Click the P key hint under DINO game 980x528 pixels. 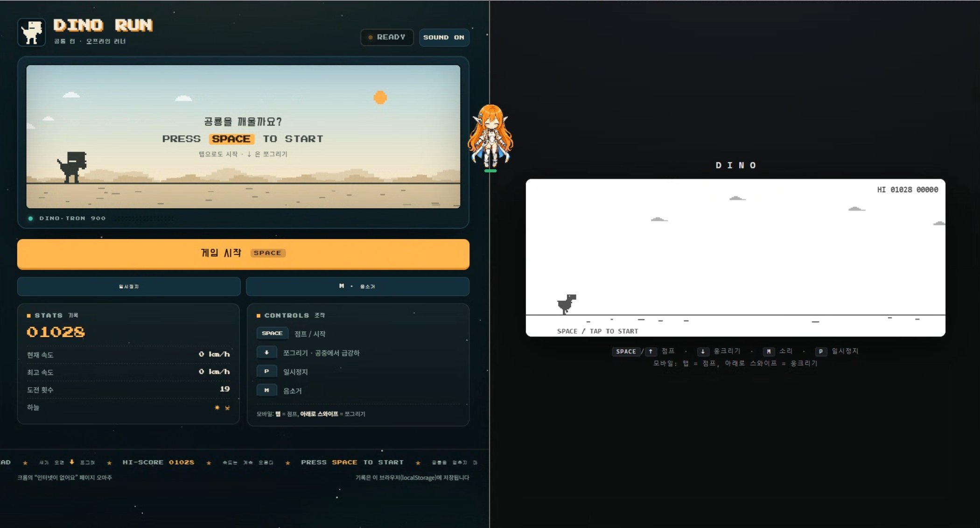click(821, 352)
